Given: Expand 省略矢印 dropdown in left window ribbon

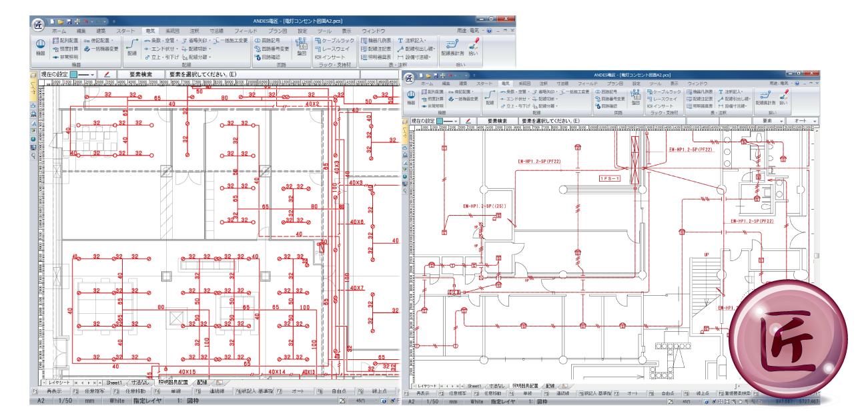Looking at the screenshot, I should pyautogui.click(x=195, y=41).
